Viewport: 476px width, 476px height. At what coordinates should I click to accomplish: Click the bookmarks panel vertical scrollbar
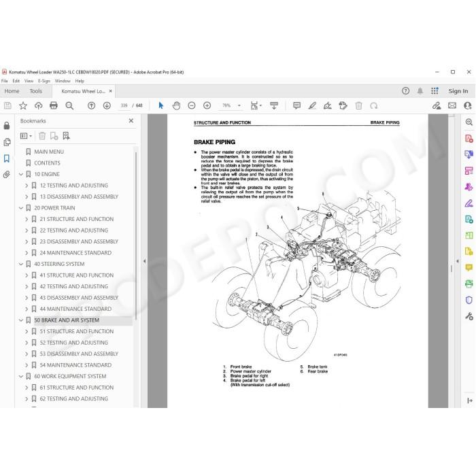pos(136,235)
